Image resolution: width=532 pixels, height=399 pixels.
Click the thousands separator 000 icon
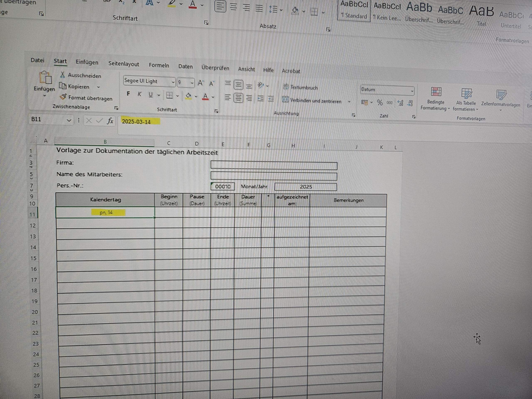389,103
